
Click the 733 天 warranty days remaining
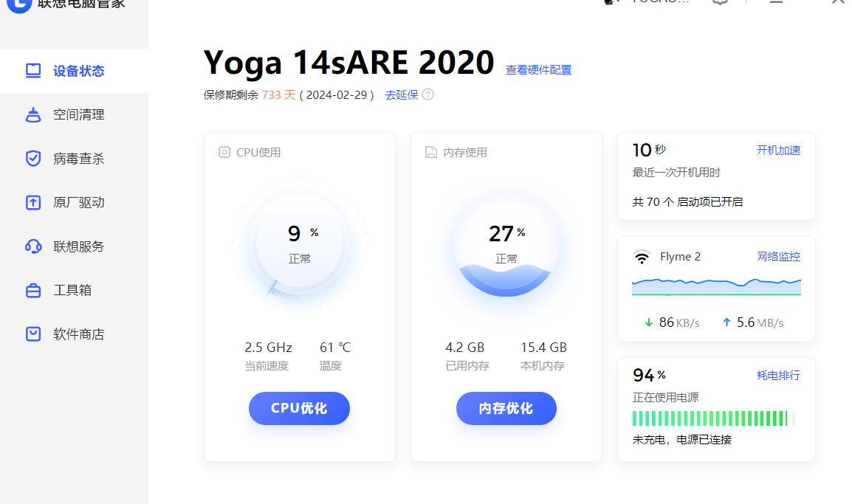click(279, 95)
